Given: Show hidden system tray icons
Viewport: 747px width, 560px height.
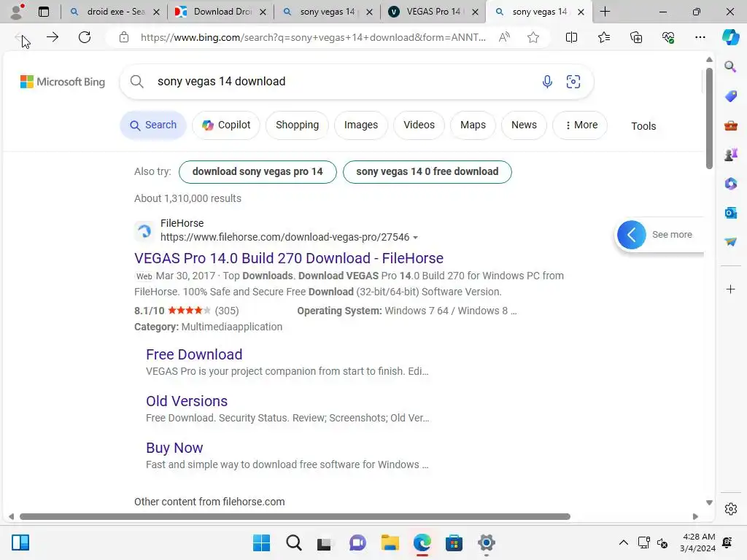Looking at the screenshot, I should (623, 542).
